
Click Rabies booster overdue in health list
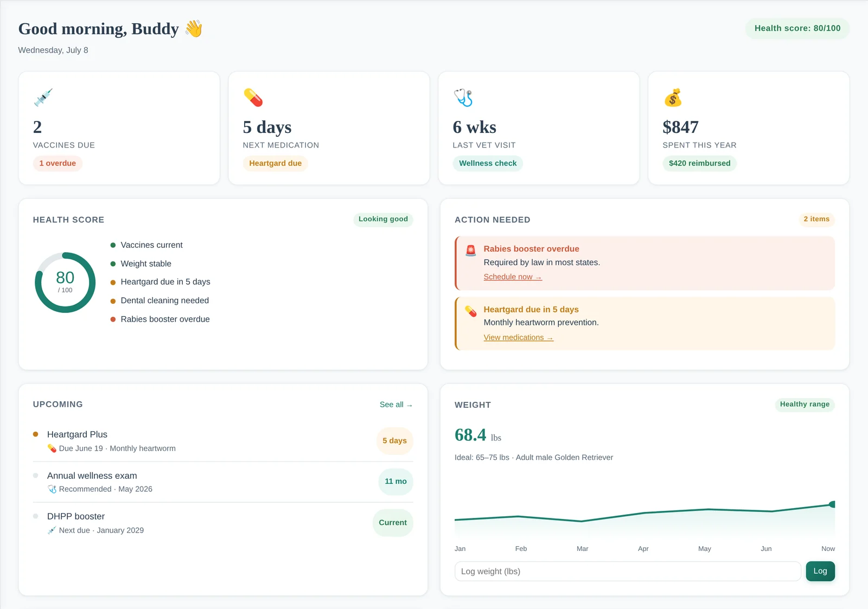(x=160, y=319)
